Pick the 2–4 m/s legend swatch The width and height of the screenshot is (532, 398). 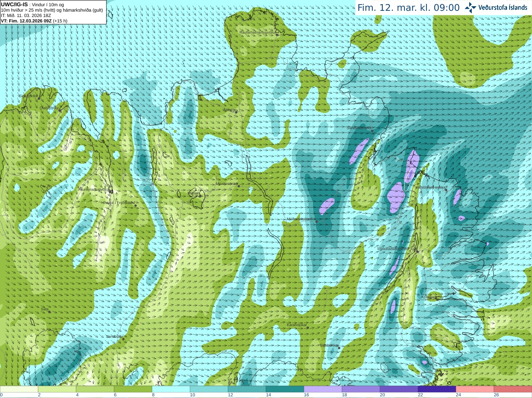coord(57,389)
